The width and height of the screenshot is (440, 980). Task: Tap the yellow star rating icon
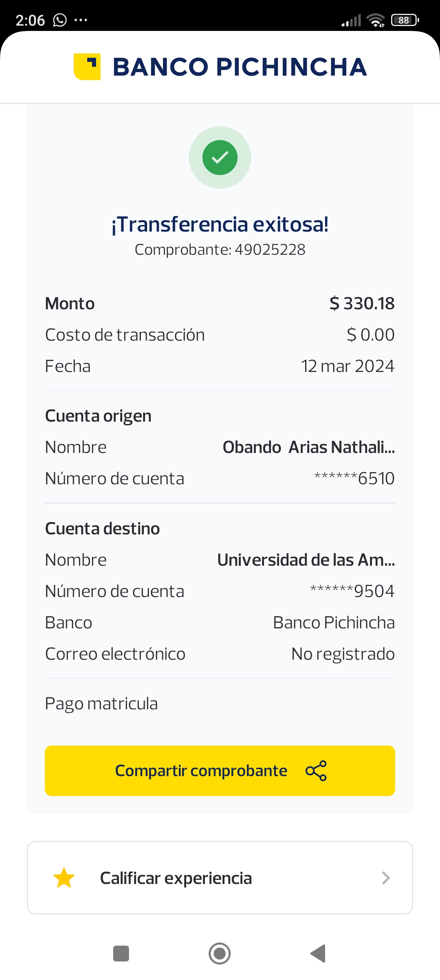tap(64, 878)
